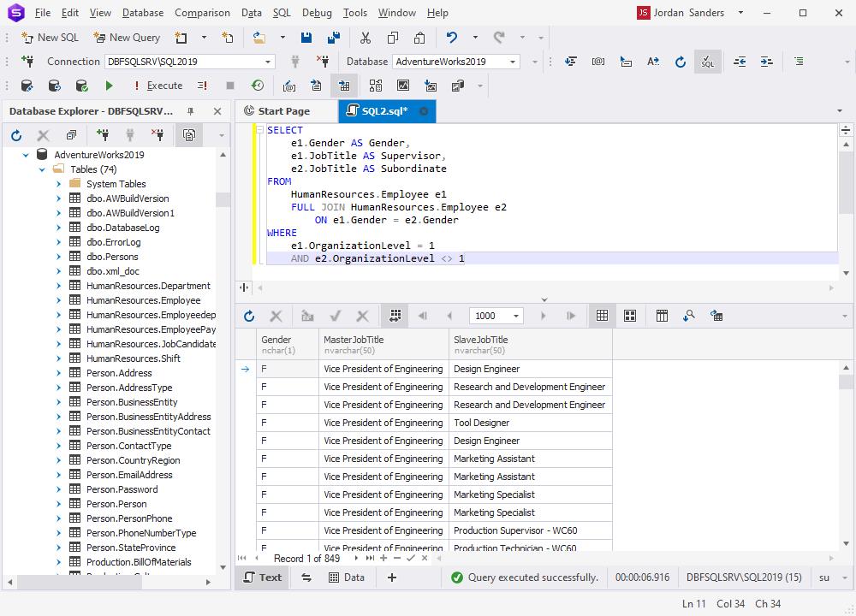Click the New SQL button

pos(50,38)
